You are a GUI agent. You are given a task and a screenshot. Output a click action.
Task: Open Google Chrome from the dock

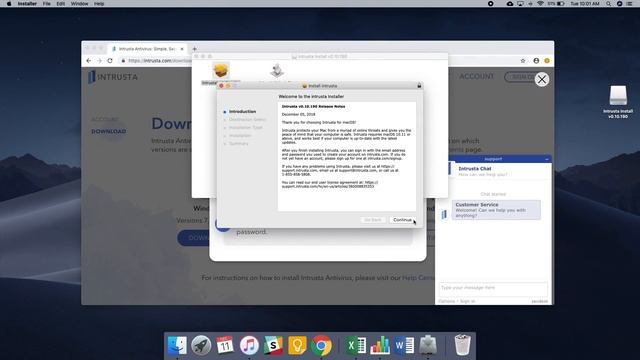click(x=322, y=346)
